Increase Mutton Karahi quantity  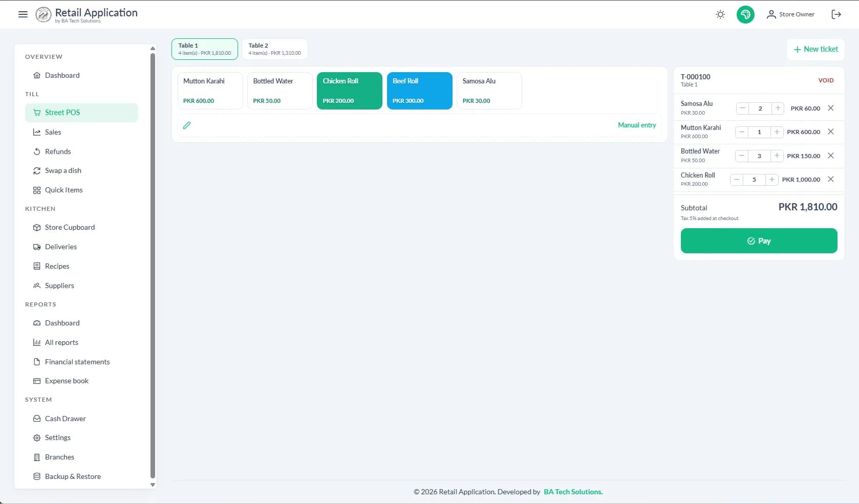(x=777, y=132)
